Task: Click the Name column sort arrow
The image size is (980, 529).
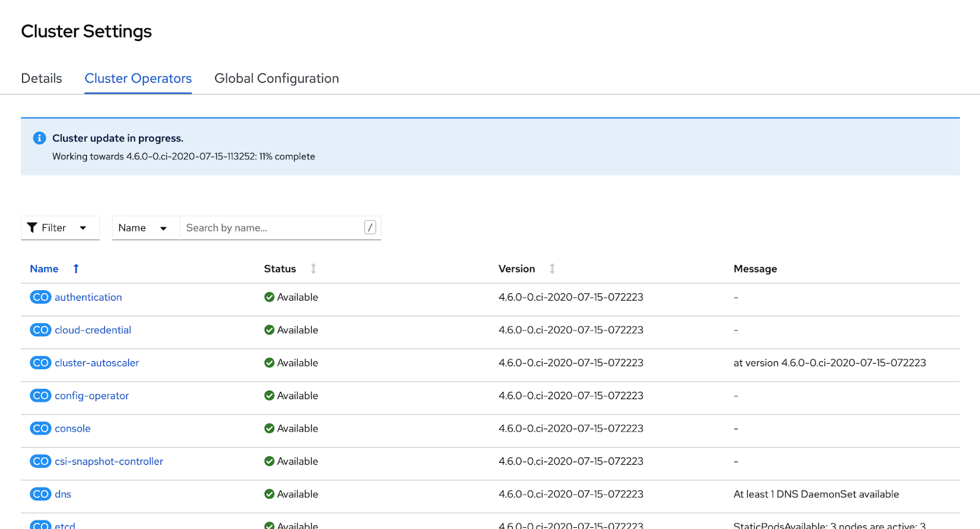Action: [76, 268]
